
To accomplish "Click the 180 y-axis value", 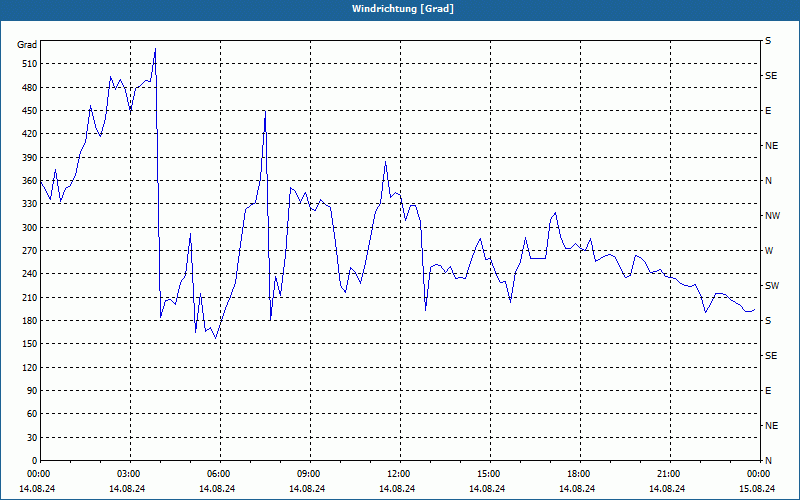I will (x=30, y=320).
